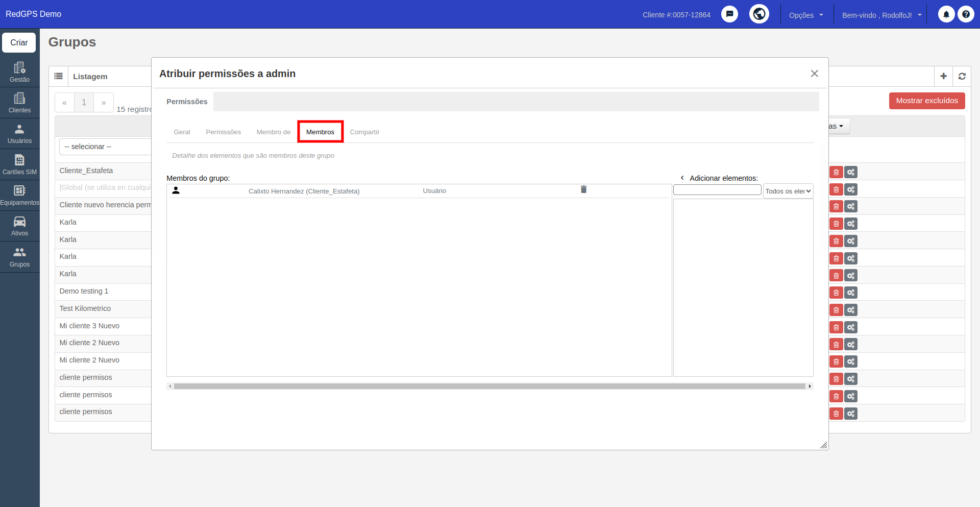Screen dimensions: 980x507
Task: Open Cartões SIM in the sidebar
Action: pos(19,164)
